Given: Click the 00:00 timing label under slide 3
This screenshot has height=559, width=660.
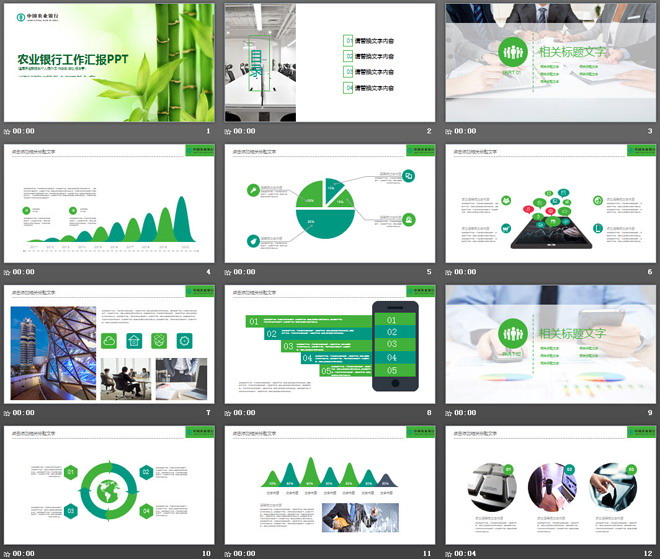Looking at the screenshot, I should [x=467, y=131].
